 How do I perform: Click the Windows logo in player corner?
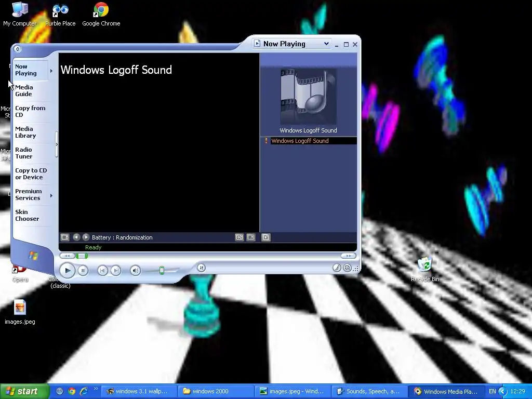coord(33,256)
